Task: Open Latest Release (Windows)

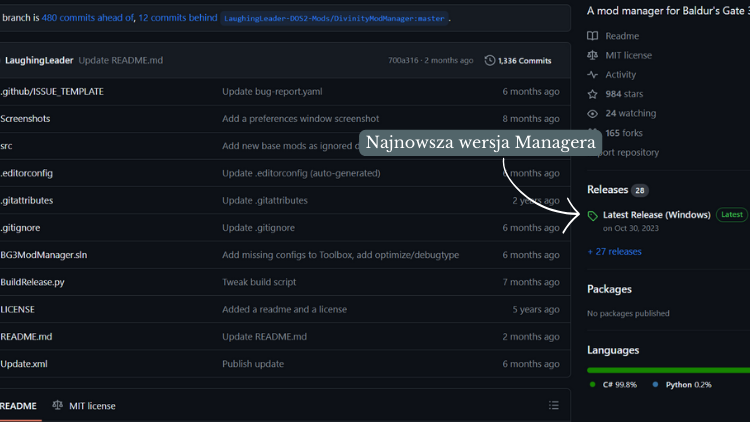Action: pyautogui.click(x=656, y=215)
